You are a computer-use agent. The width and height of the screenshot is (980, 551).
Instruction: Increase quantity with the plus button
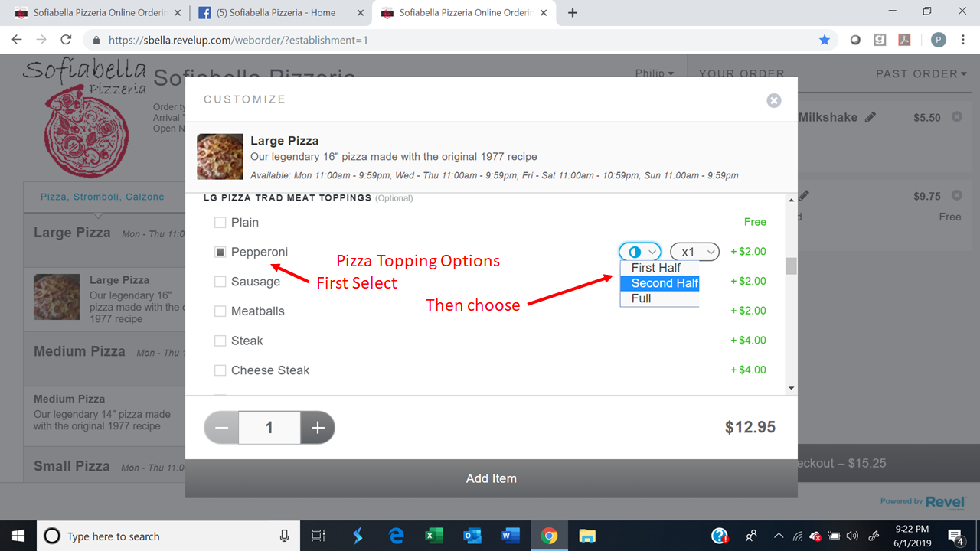(318, 428)
